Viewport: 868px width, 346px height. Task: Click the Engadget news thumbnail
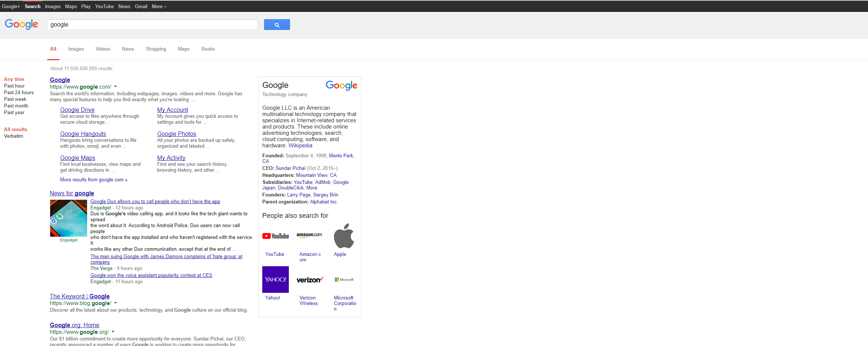click(68, 218)
